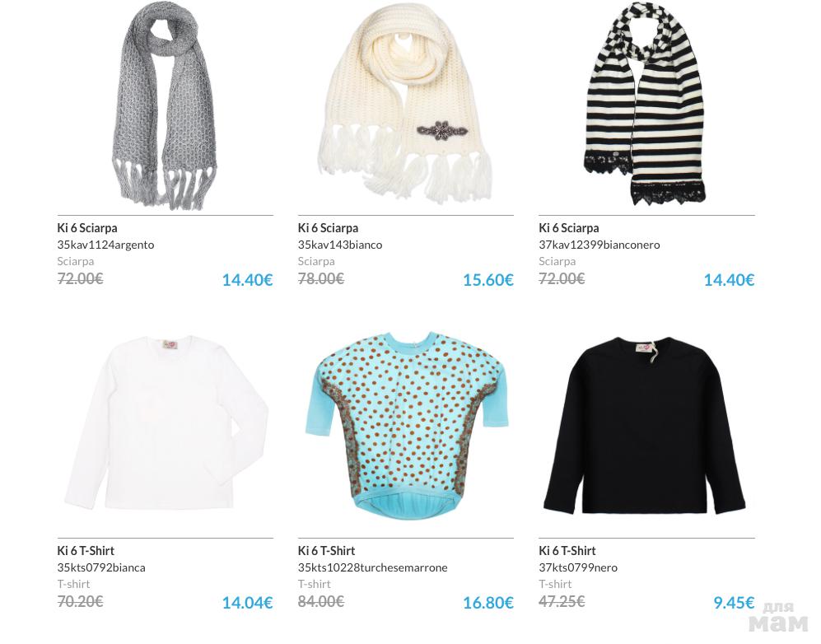The height and width of the screenshot is (644, 821).
Task: Open product 35kts0792bianca
Action: click(x=101, y=567)
